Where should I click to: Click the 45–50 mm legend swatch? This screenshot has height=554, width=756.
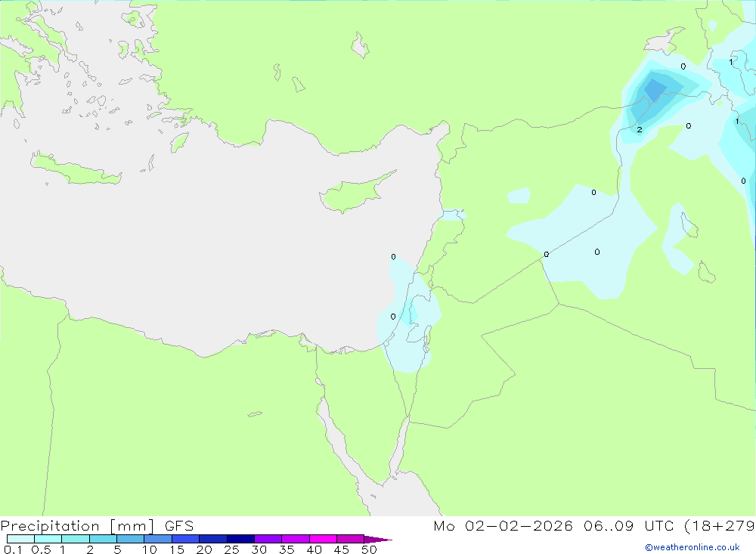tap(351, 539)
